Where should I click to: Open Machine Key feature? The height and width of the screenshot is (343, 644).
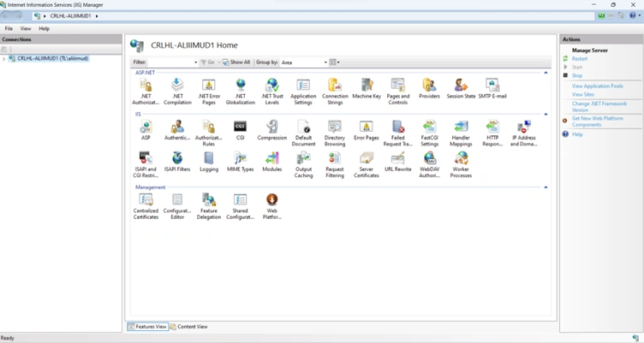pyautogui.click(x=367, y=89)
